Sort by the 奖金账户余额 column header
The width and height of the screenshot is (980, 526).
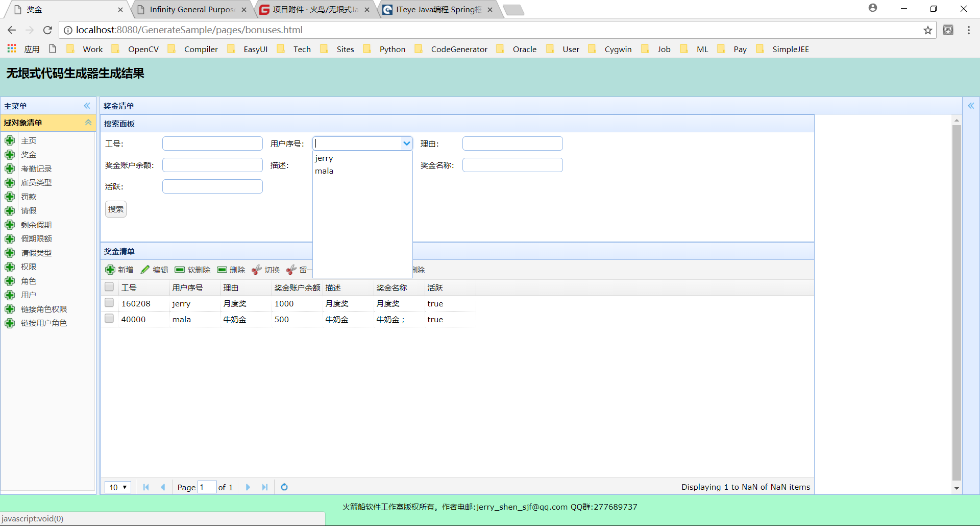[x=297, y=288]
